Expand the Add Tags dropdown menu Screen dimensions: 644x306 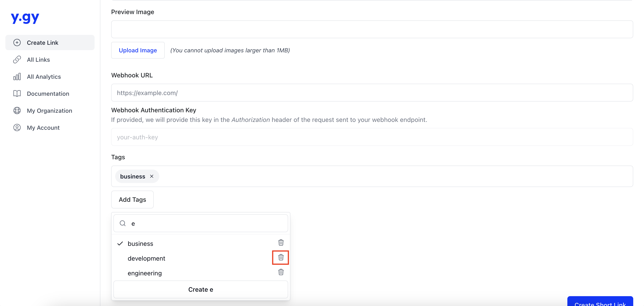132,199
